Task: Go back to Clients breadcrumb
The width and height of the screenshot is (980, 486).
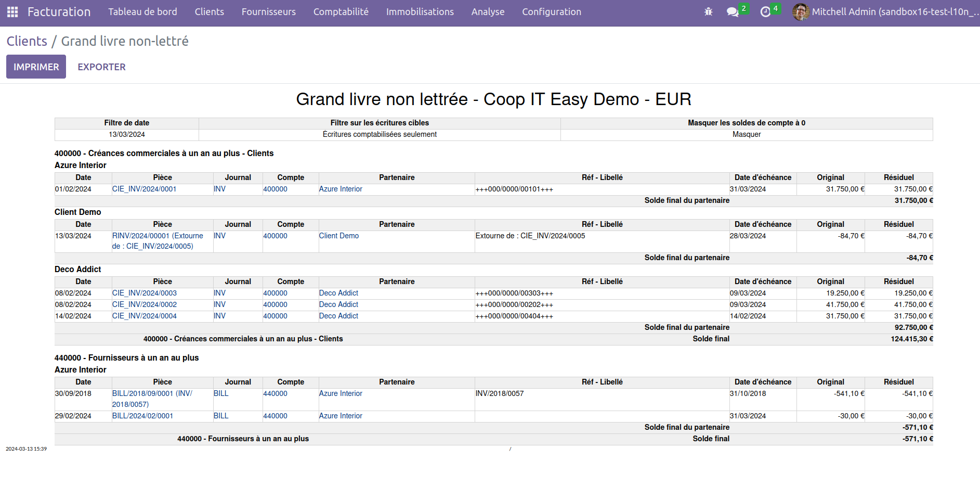Action: click(x=27, y=41)
